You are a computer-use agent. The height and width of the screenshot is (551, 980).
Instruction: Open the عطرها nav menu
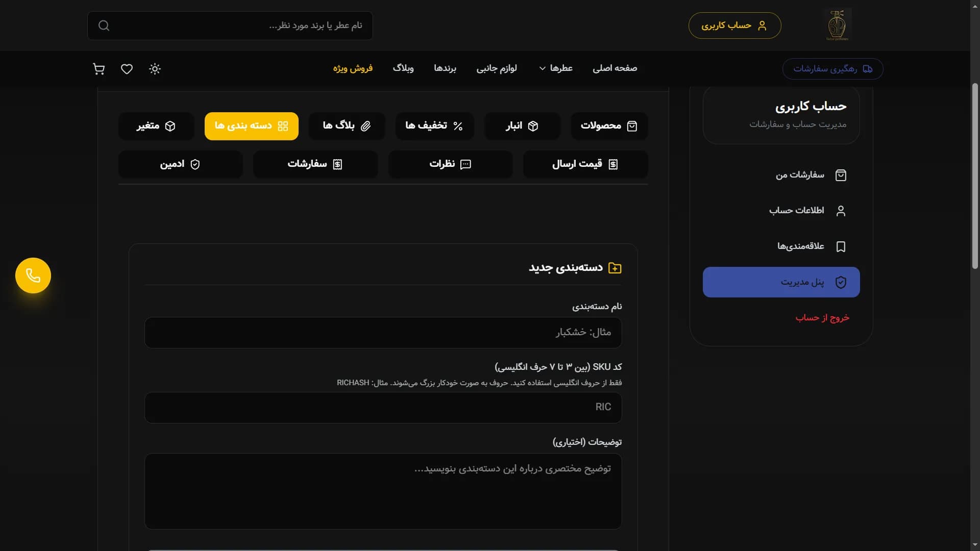click(556, 68)
